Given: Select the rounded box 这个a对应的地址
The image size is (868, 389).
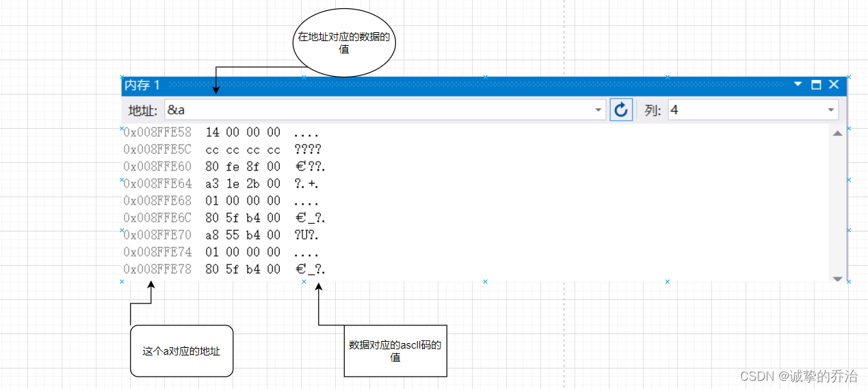Looking at the screenshot, I should 181,351.
